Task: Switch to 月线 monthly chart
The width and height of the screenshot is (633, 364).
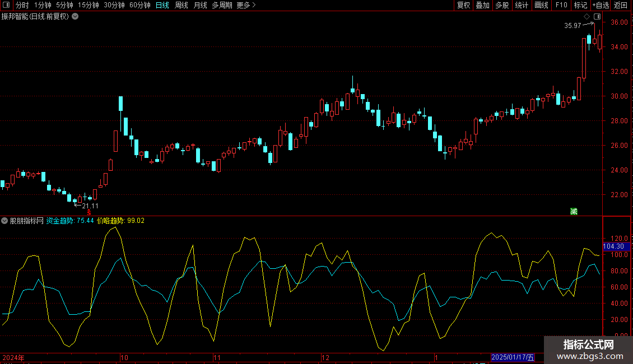Action: (200, 5)
